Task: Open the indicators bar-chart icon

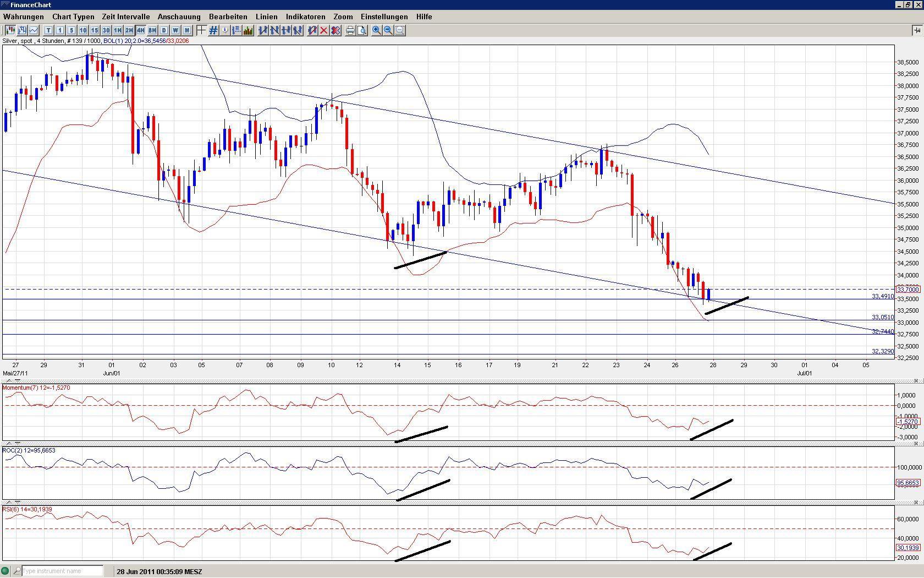Action: pos(248,30)
